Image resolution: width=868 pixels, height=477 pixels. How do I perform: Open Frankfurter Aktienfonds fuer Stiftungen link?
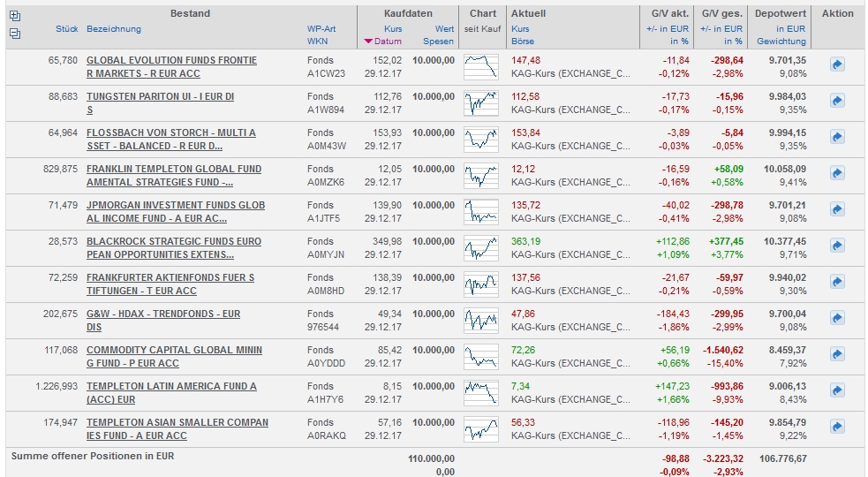point(170,284)
